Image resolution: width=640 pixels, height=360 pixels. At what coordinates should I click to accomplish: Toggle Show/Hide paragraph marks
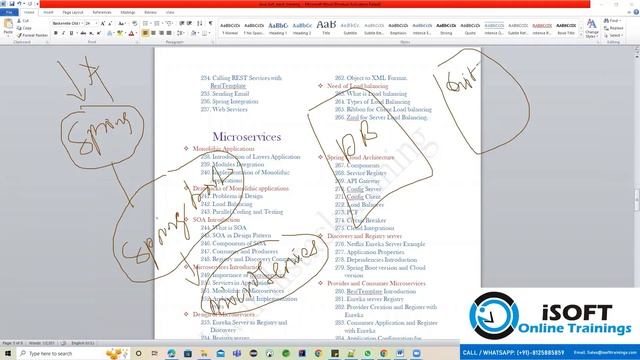point(211,24)
